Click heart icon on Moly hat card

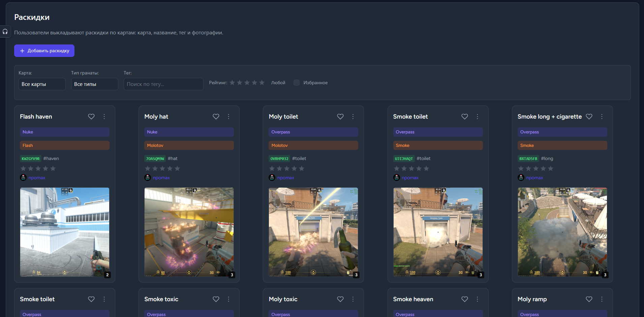(216, 117)
